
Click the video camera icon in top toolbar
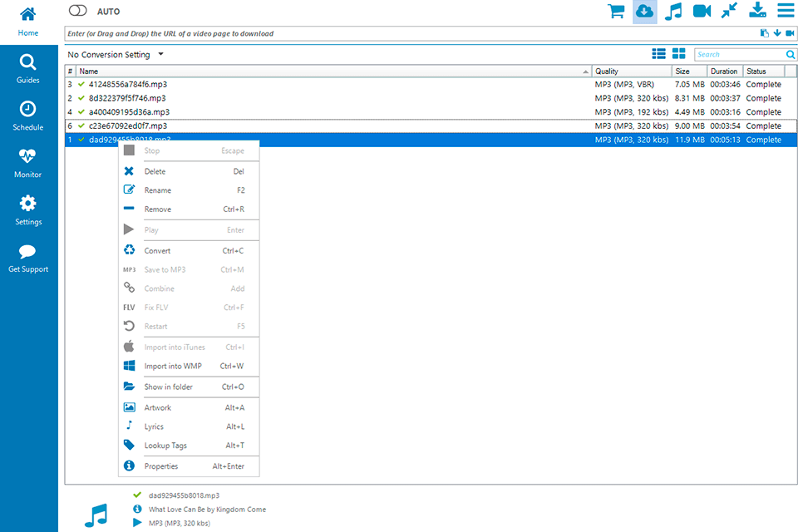702,11
